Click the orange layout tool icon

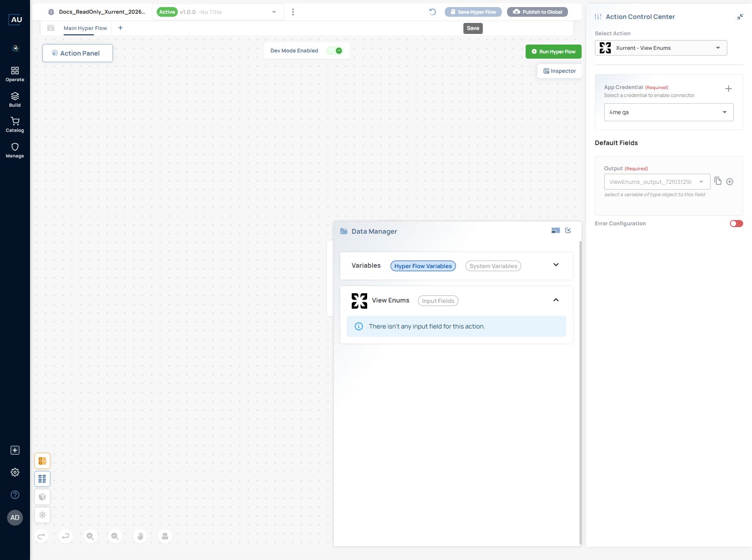click(42, 461)
